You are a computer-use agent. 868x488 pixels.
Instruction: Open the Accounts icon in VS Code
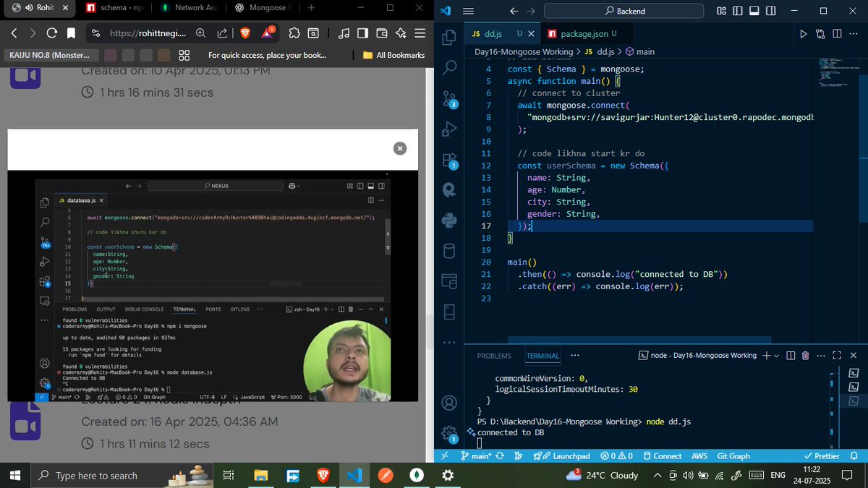(x=449, y=402)
